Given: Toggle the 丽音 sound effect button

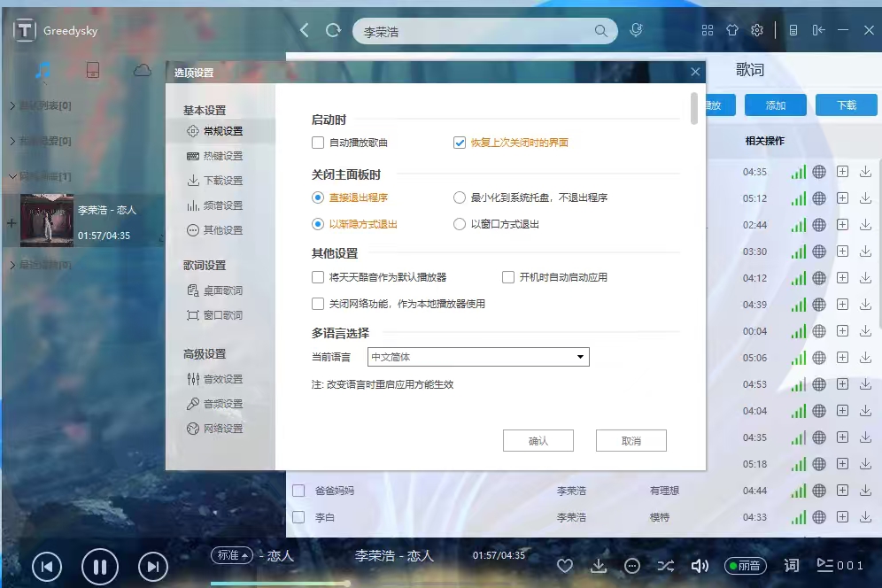Looking at the screenshot, I should 745,566.
